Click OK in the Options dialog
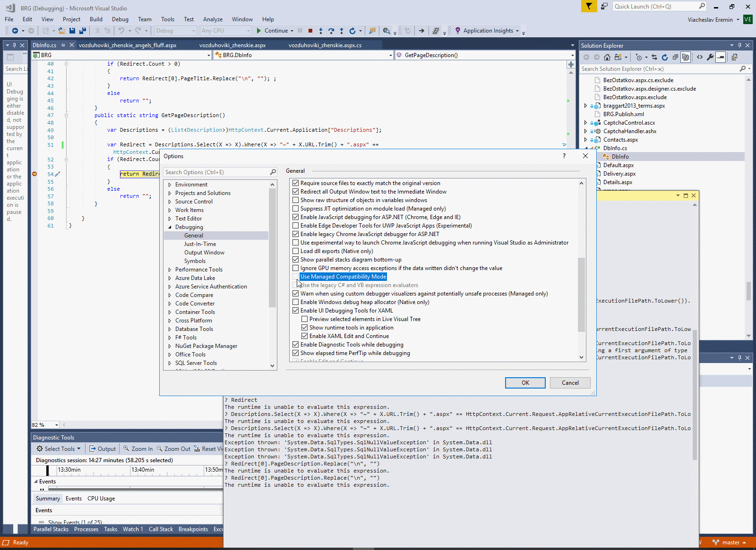The height and width of the screenshot is (550, 756). click(x=525, y=383)
